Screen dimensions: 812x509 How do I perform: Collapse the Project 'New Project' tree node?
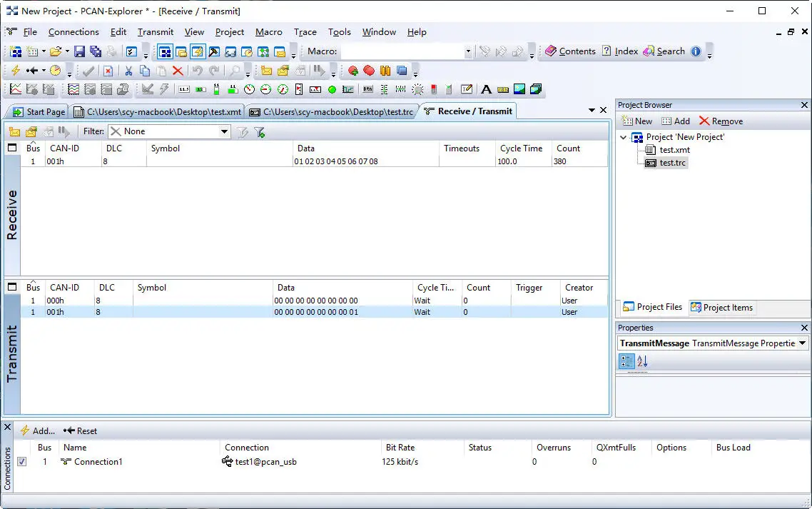(624, 137)
